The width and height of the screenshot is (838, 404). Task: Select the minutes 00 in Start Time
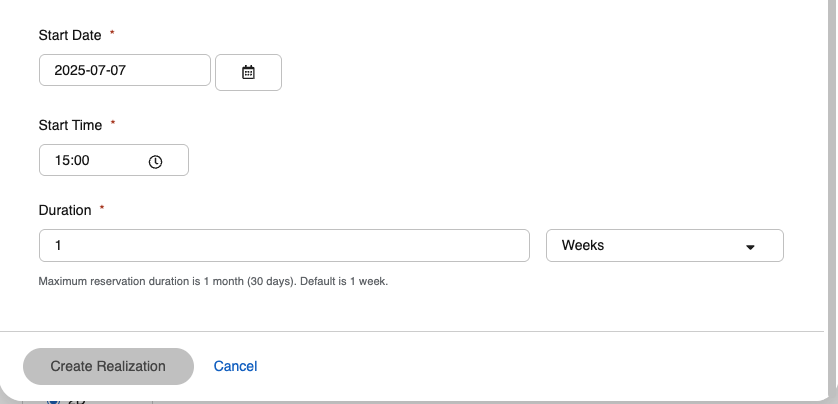click(x=81, y=161)
